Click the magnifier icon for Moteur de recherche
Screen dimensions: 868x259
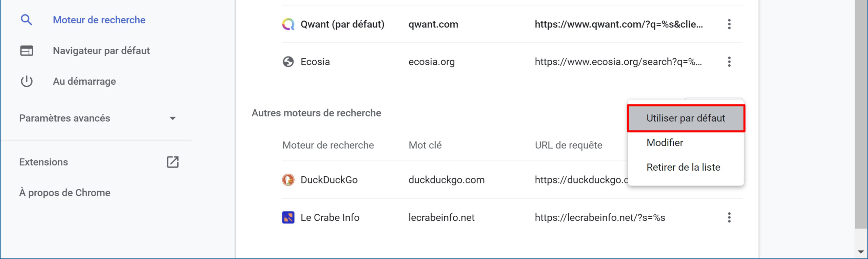tap(26, 20)
